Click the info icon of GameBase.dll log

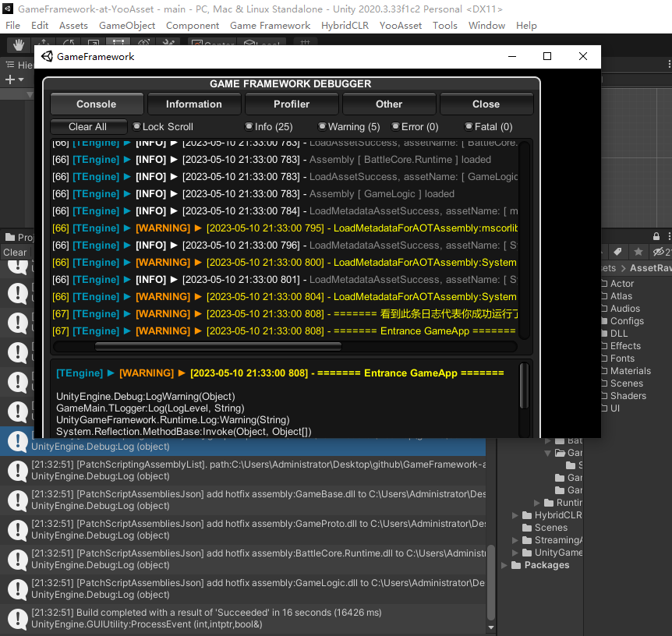tap(18, 500)
